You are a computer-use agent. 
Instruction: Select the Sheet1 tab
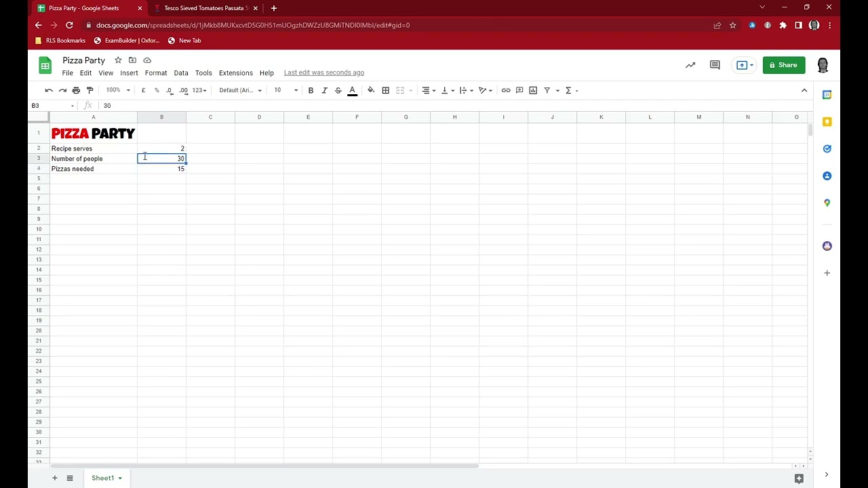[x=106, y=478]
